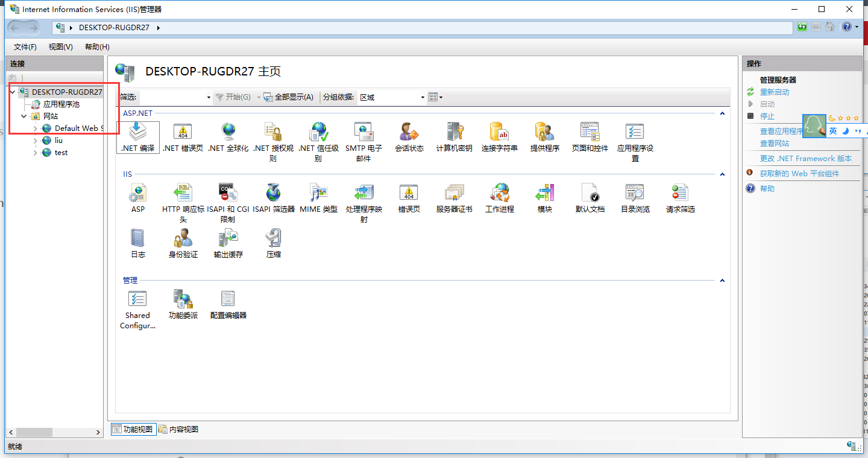The image size is (868, 458).
Task: Open the 会话状态 feature
Action: 409,137
